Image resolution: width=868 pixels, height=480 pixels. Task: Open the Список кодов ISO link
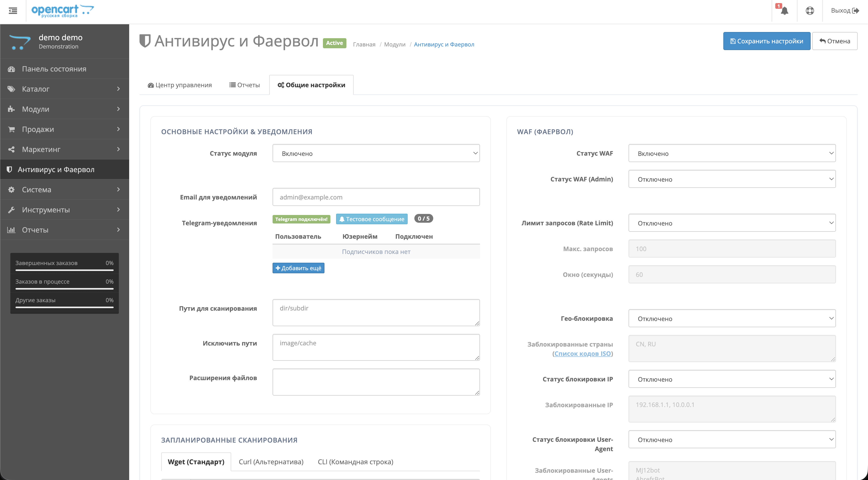pos(582,354)
